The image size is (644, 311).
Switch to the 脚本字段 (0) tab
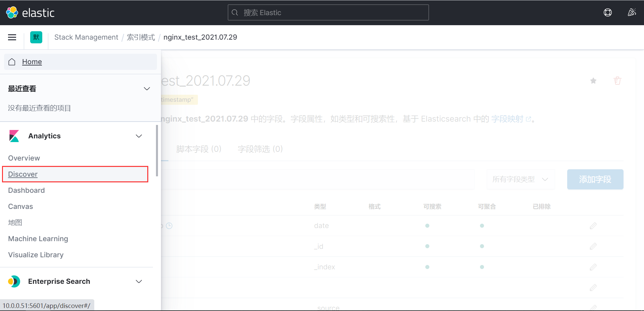(199, 149)
